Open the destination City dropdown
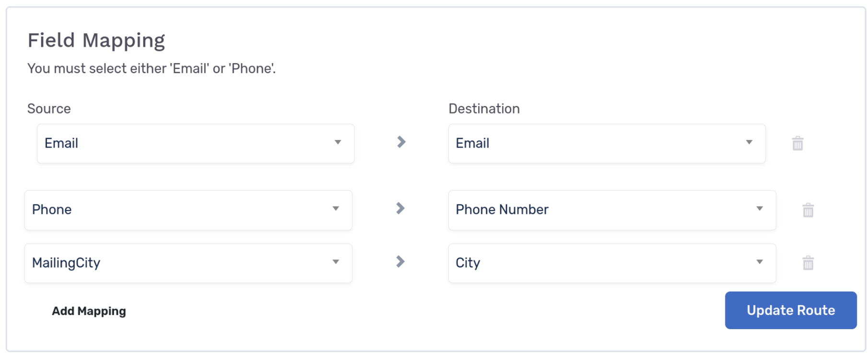The width and height of the screenshot is (868, 358). click(612, 263)
